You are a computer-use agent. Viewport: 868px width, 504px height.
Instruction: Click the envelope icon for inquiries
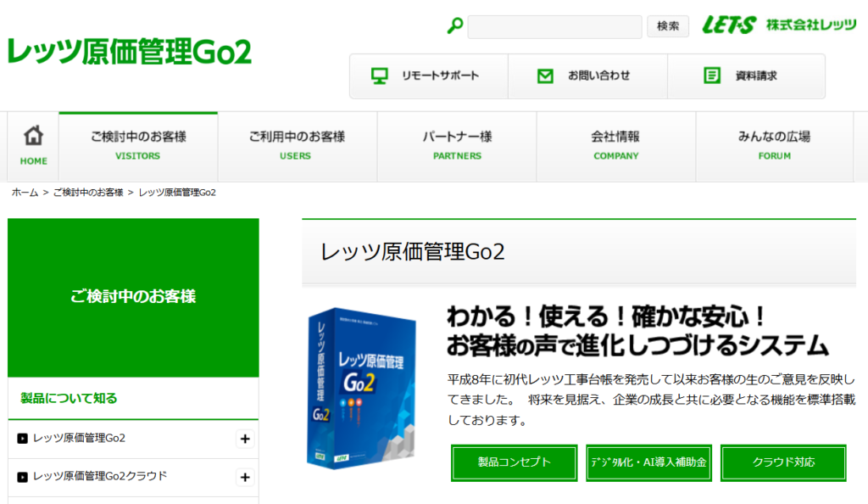click(x=545, y=76)
